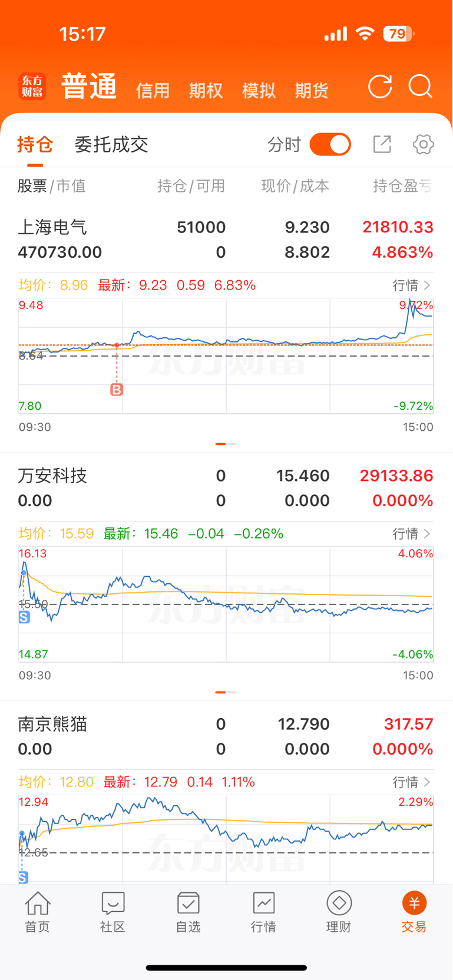The height and width of the screenshot is (980, 453).
Task: Click the share/export icon beside toggle
Action: [382, 144]
